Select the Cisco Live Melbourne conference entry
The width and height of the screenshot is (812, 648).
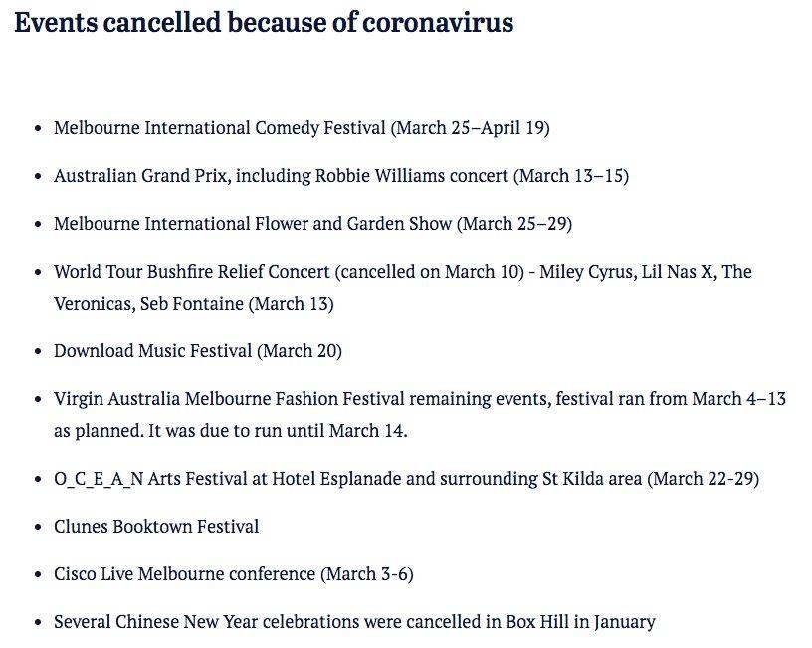(234, 574)
